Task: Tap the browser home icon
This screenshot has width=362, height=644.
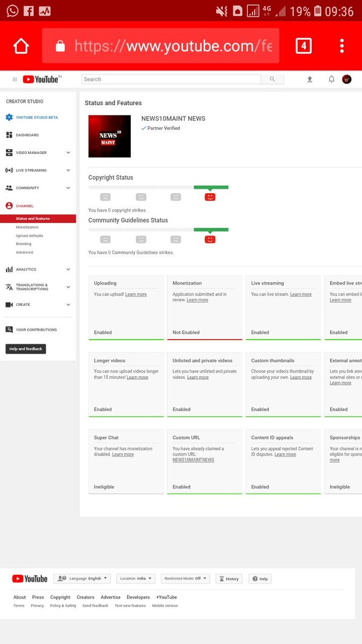Action: tap(21, 46)
